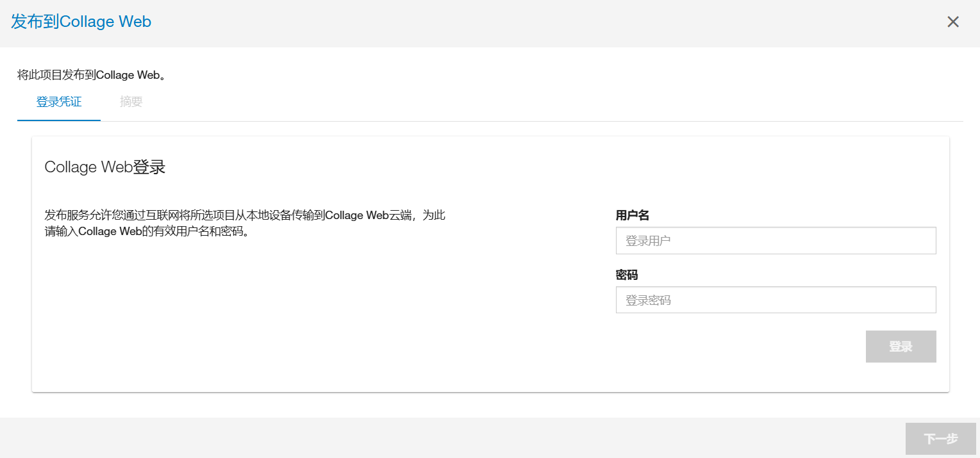Click the dialog title 发布到Collage Web
Screen dimensions: 980x458
tap(81, 22)
